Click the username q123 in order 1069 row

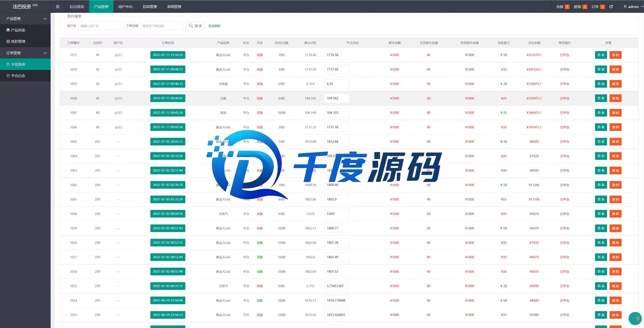118,84
